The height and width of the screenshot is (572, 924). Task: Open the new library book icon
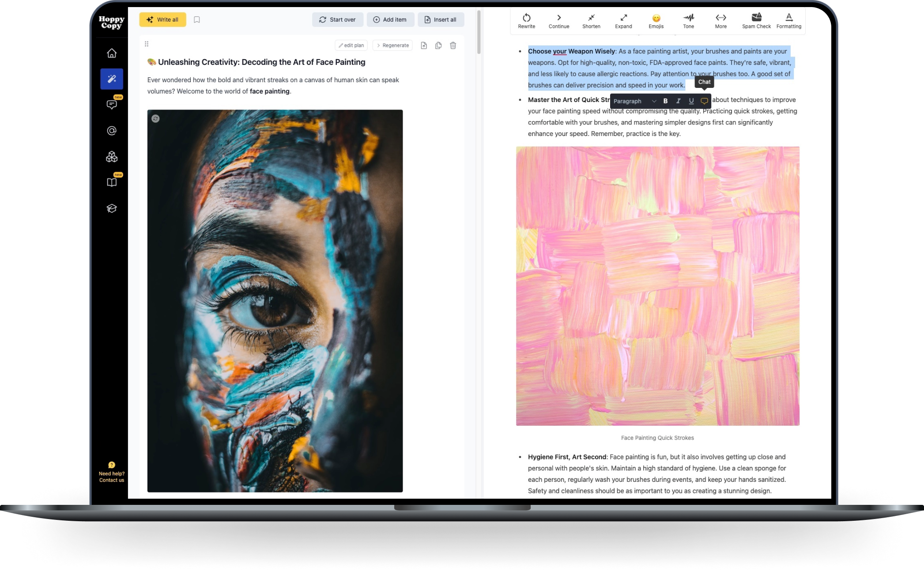point(112,182)
